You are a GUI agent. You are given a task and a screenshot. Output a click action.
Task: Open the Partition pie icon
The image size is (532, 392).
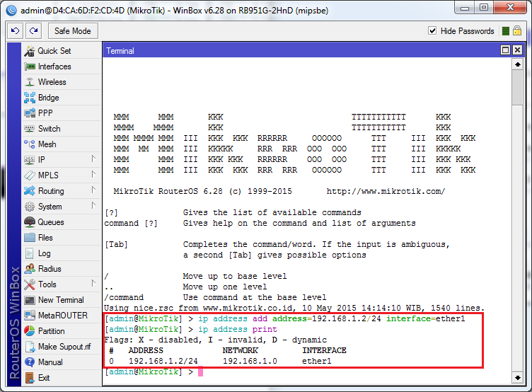click(30, 331)
